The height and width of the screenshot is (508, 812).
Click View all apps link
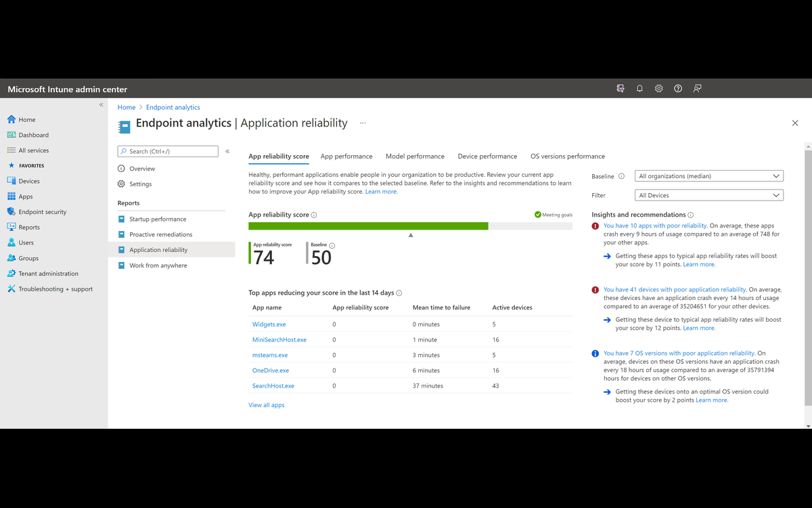click(x=267, y=405)
